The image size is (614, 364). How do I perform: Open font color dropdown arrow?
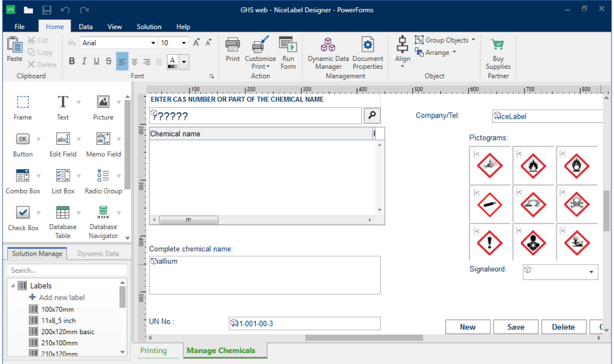(184, 62)
